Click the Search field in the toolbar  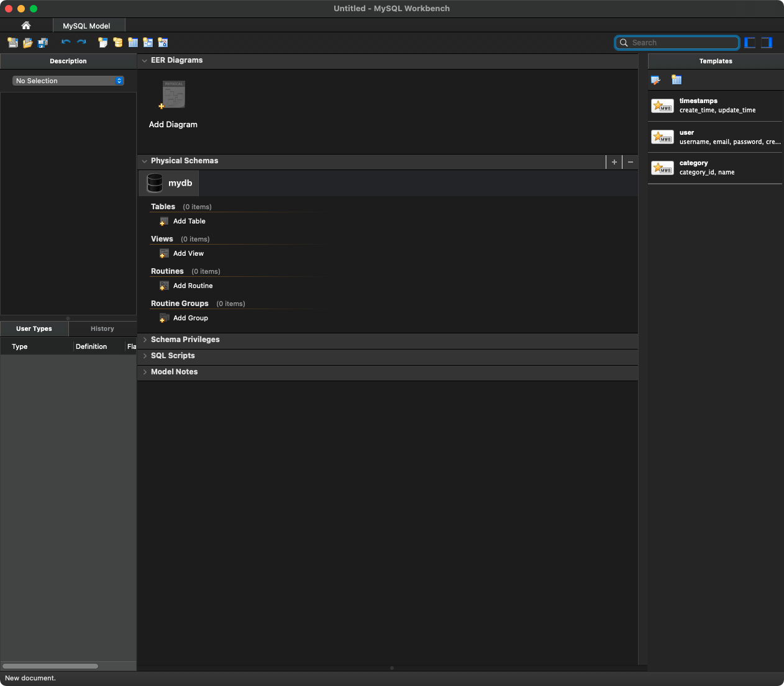[x=677, y=43]
